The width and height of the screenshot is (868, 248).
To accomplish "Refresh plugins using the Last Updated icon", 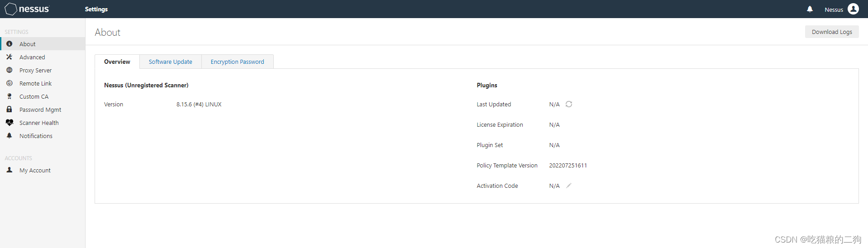I will [x=569, y=104].
